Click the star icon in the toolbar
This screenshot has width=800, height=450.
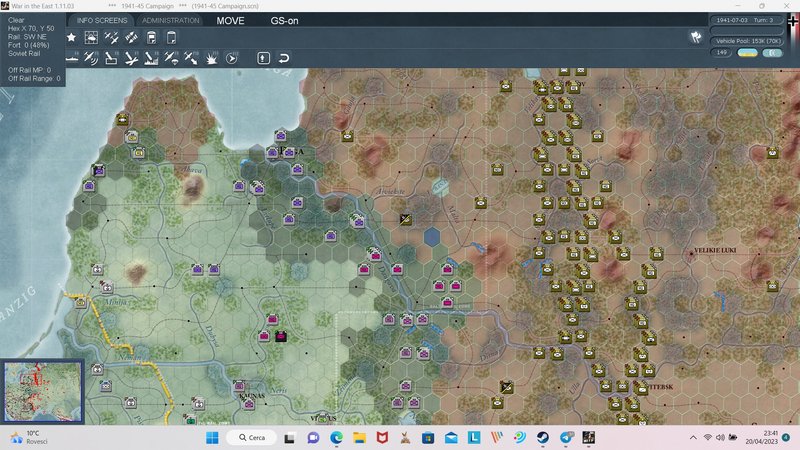point(71,37)
